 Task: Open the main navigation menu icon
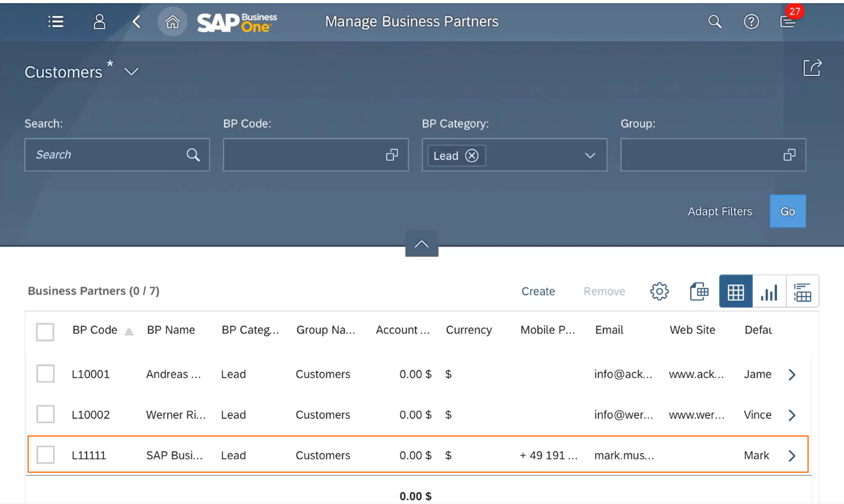tap(56, 22)
